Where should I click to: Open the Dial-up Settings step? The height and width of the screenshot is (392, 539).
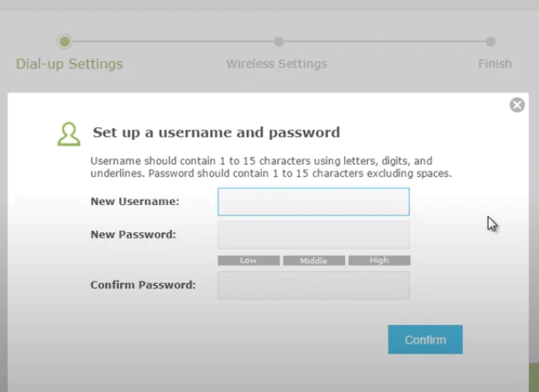click(x=69, y=64)
